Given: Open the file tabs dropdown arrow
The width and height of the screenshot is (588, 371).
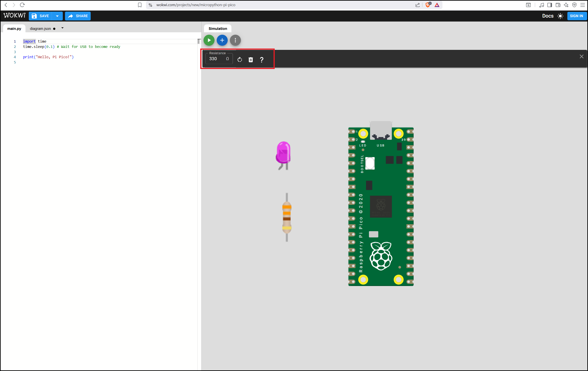Looking at the screenshot, I should click(x=63, y=28).
